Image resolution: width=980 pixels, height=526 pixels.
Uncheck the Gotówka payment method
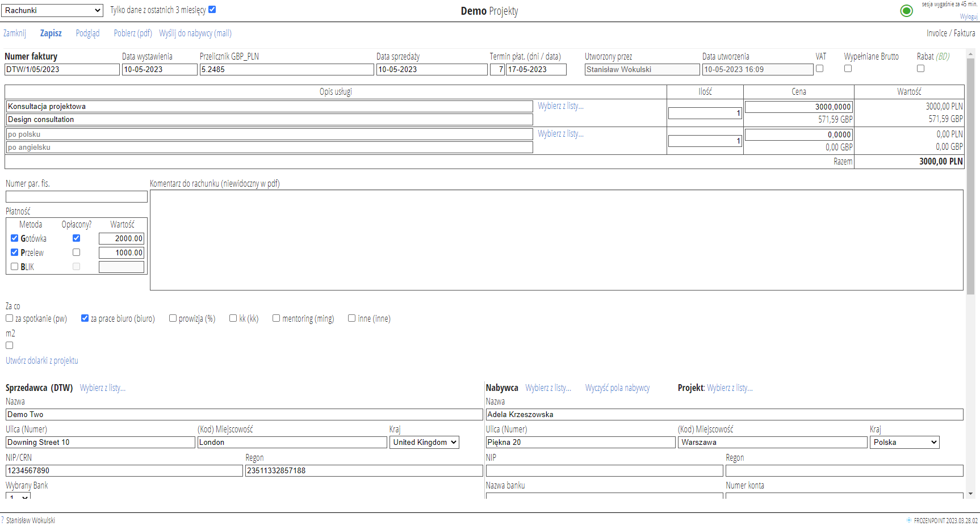(15, 238)
